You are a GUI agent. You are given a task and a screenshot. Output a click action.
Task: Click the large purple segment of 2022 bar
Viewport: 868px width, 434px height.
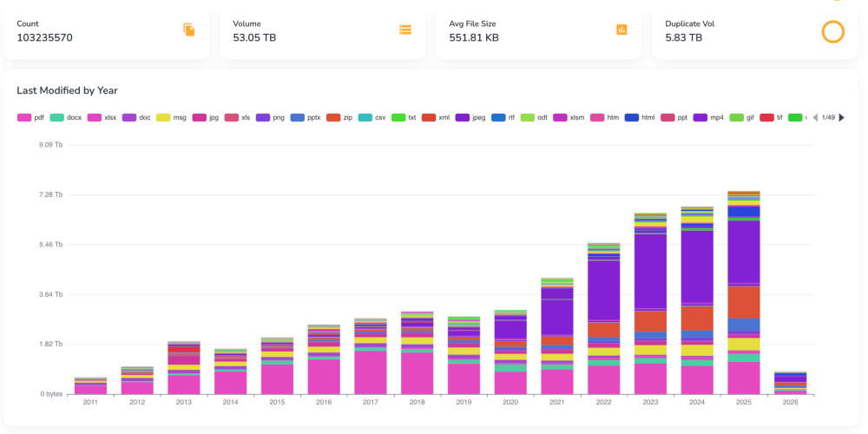tap(603, 290)
